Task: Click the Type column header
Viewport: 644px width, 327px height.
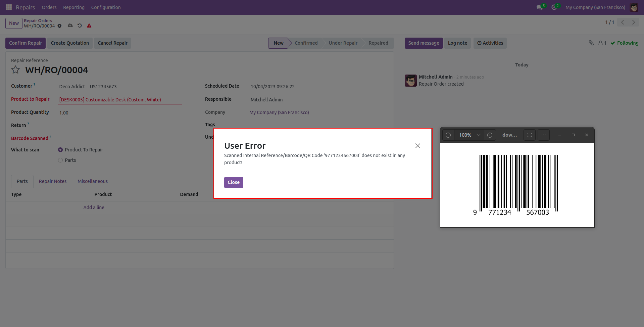Action: (16, 194)
